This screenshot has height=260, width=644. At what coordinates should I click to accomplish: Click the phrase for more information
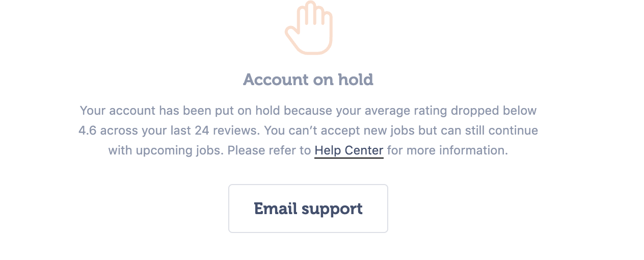(447, 150)
